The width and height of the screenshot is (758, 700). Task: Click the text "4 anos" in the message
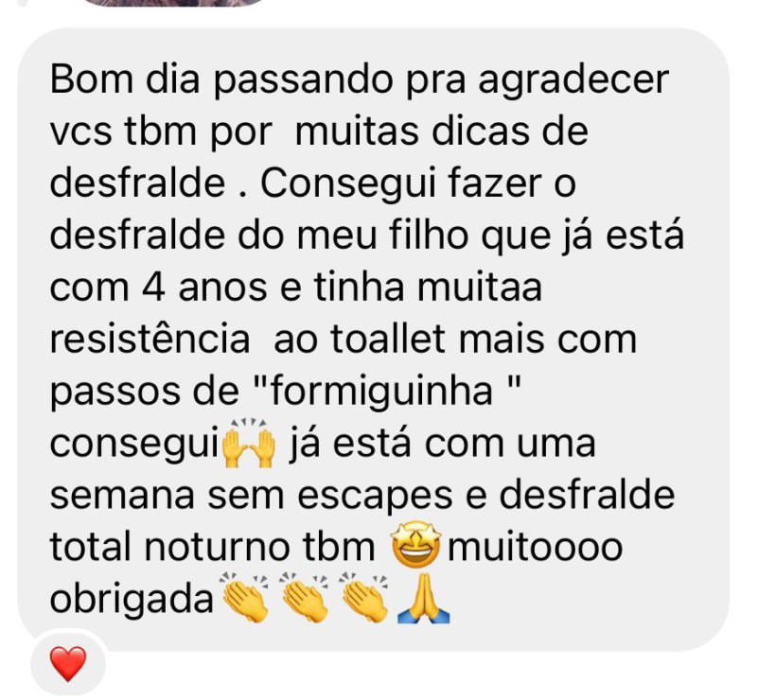pos(205,287)
